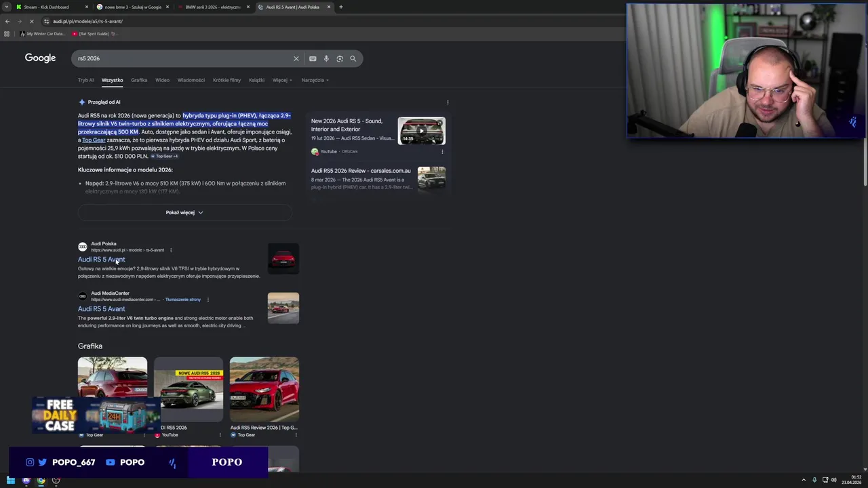Select the Wiadomości search tab

(x=191, y=80)
